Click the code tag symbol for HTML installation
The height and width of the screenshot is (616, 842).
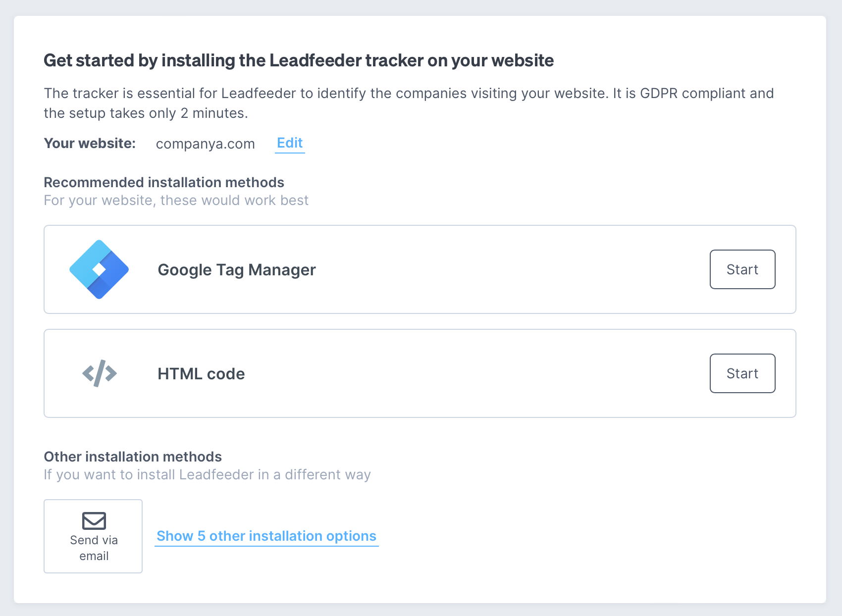99,373
